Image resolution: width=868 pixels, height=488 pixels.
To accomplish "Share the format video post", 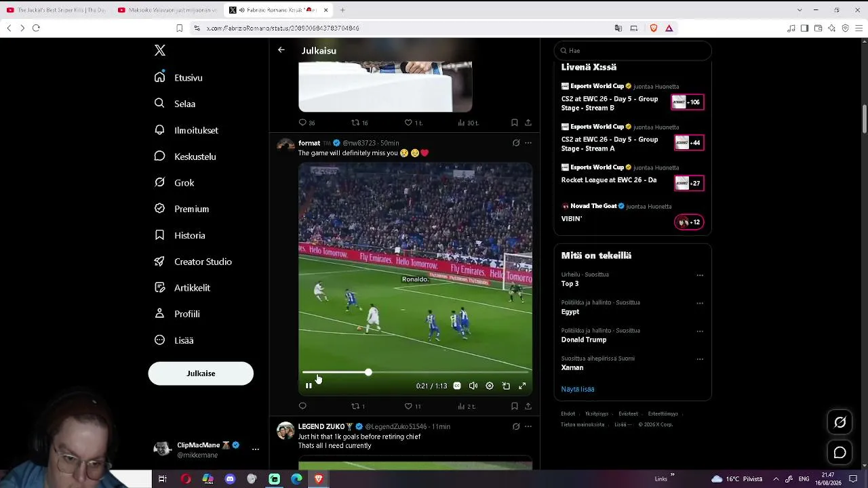I will point(528,406).
